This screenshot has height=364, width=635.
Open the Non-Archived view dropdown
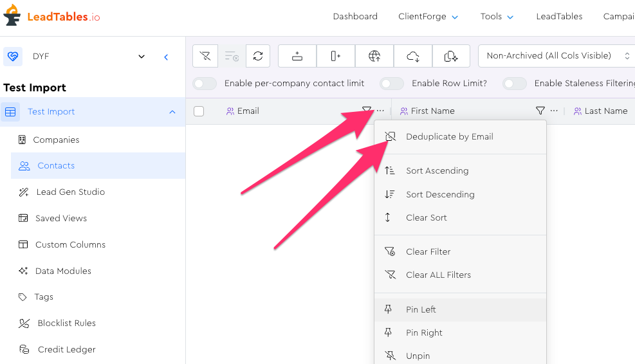click(x=557, y=56)
